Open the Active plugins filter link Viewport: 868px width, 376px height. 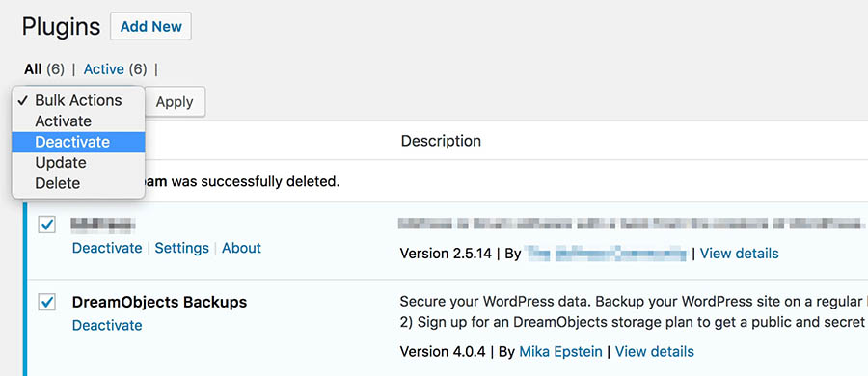tap(103, 69)
